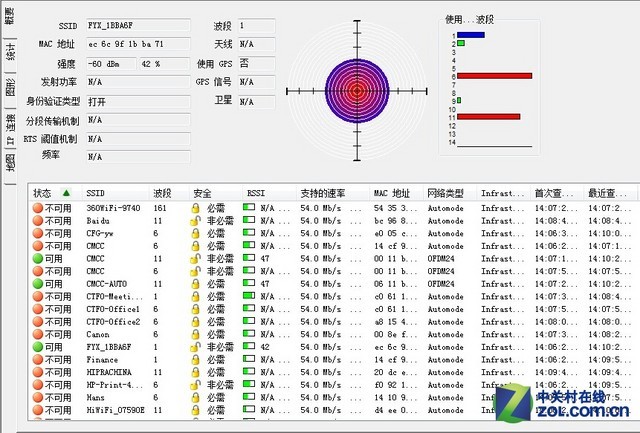This screenshot has width=640, height=433.
Task: Click the MAC 地址 field ec 6c 9f 1b ba 71
Action: pos(138,44)
